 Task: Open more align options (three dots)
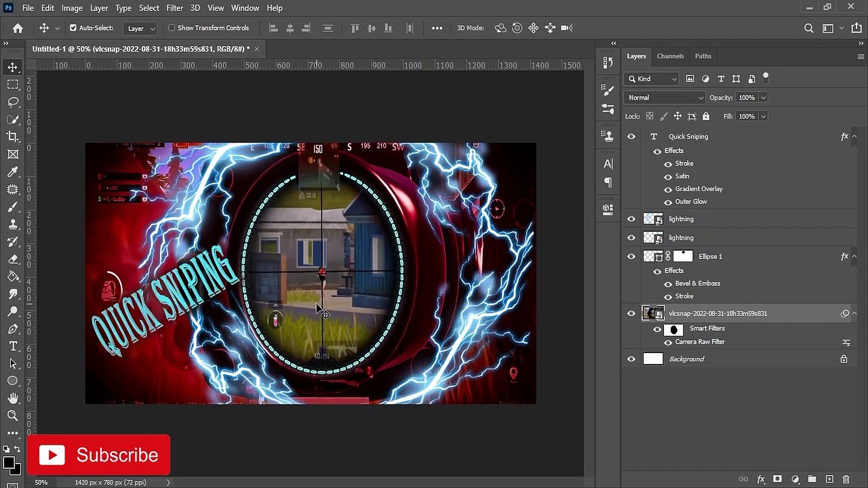[437, 28]
